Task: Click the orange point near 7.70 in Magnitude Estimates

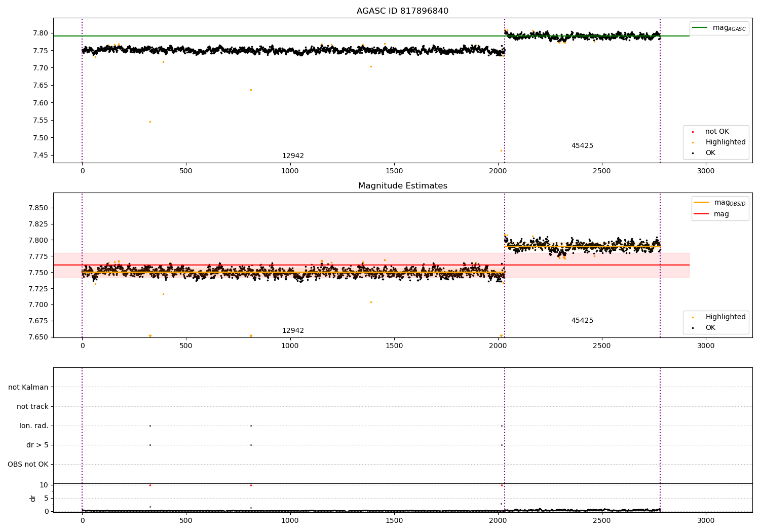Action: pos(371,302)
